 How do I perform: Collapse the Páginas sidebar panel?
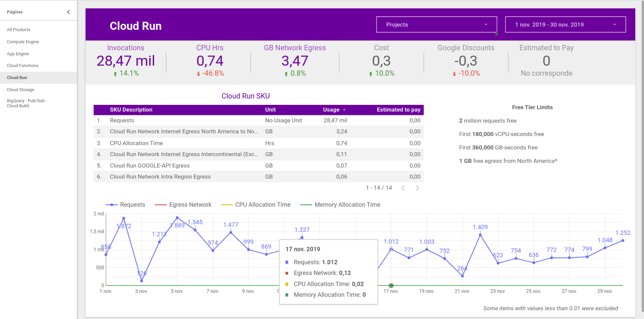pos(68,12)
